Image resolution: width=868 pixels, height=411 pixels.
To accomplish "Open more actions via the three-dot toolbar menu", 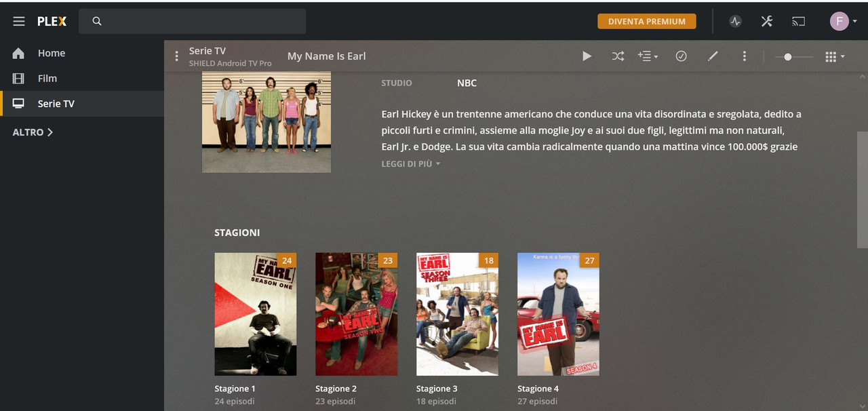I will tap(744, 56).
